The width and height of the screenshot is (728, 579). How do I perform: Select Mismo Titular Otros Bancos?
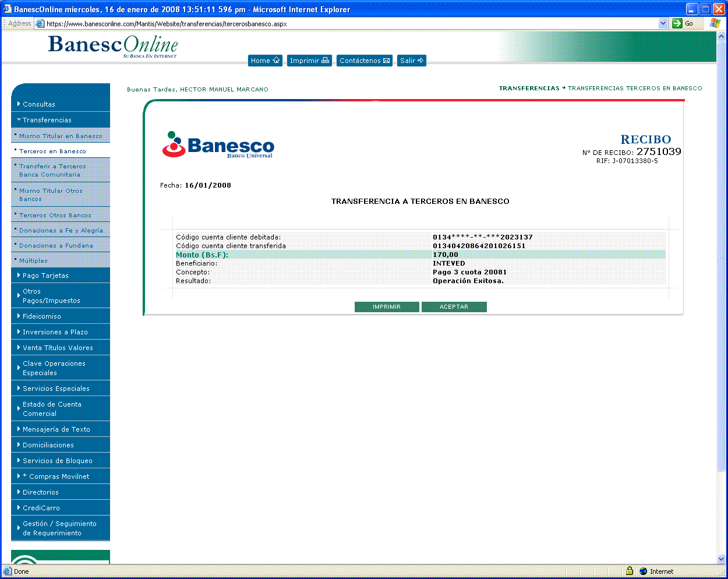(61, 195)
